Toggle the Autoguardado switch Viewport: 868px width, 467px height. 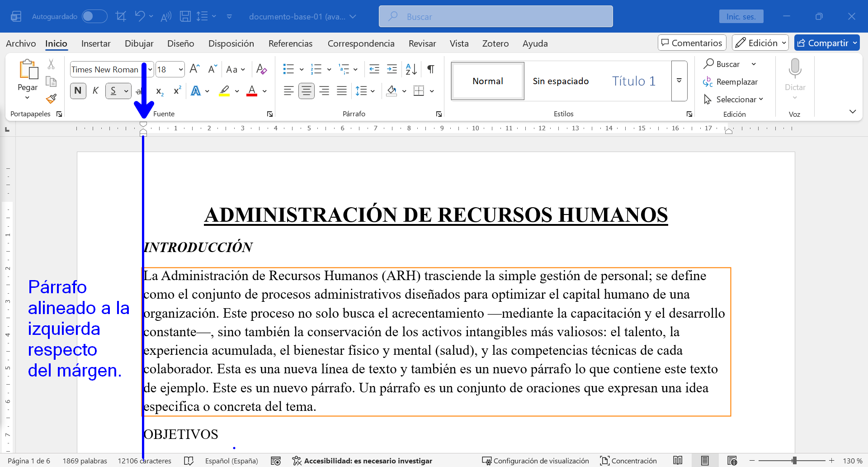(94, 16)
